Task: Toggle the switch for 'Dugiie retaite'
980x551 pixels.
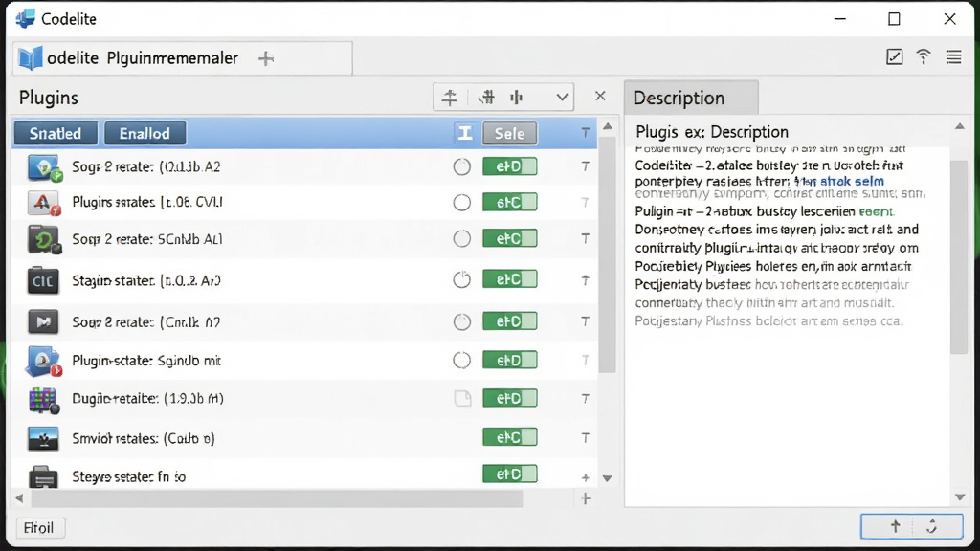Action: tap(509, 398)
